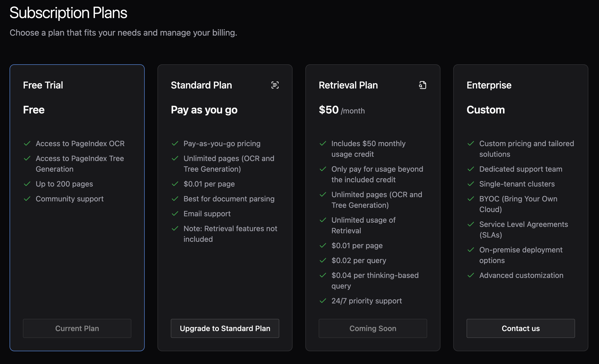Click the Enterprise plan heading

(x=489, y=85)
